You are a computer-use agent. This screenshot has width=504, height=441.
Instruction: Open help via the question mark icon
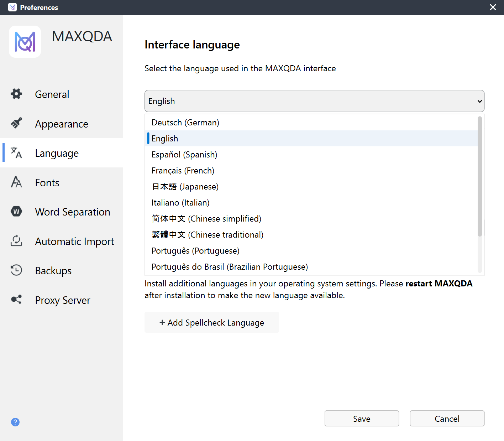15,422
